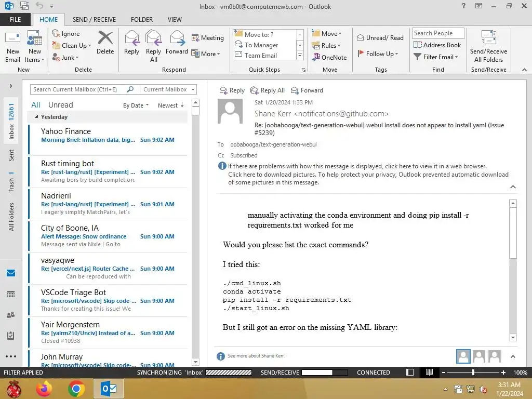Open the FILE tab
The image size is (532, 399).
point(15,19)
